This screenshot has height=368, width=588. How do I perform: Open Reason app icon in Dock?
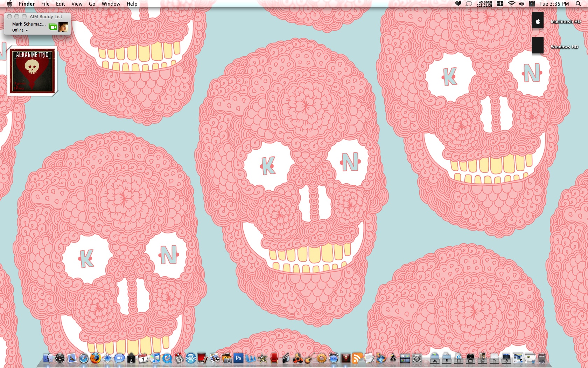click(298, 358)
